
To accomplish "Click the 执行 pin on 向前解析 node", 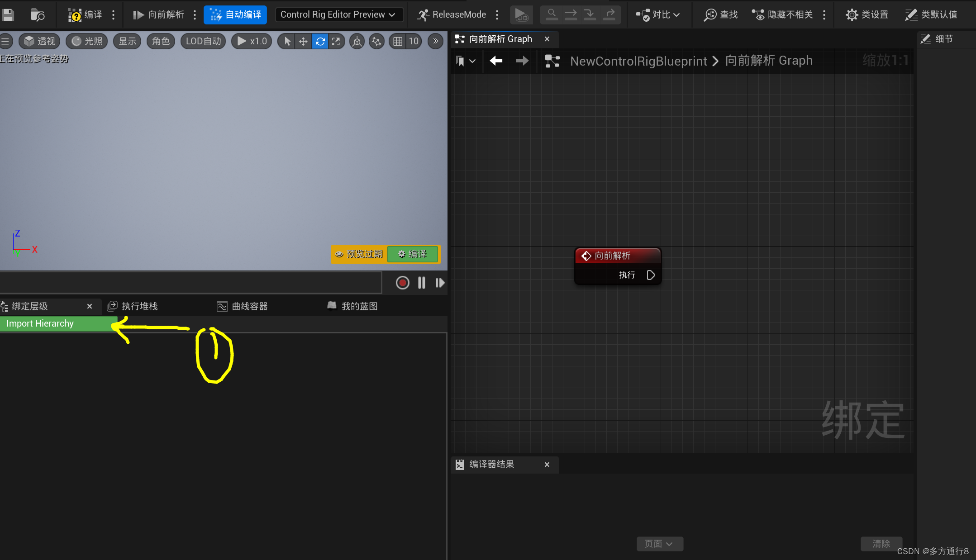I will [651, 275].
